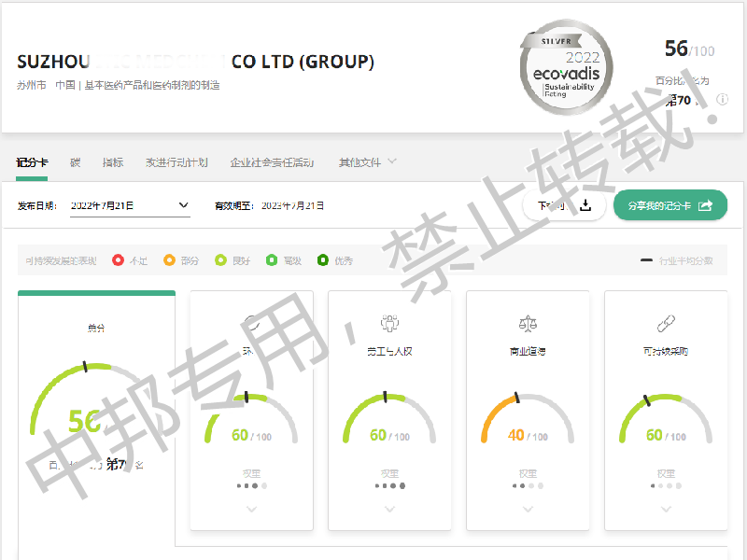The height and width of the screenshot is (560, 747).
Task: Click the 员工与人权 60/100 gauge arc
Action: point(389,417)
